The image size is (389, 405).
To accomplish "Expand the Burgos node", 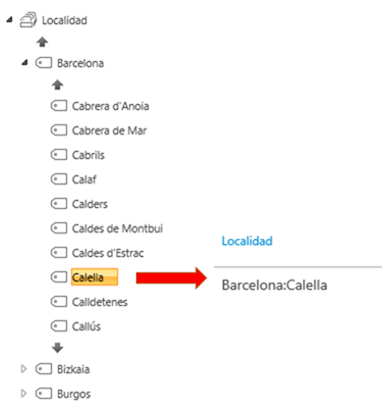I will click(x=23, y=393).
